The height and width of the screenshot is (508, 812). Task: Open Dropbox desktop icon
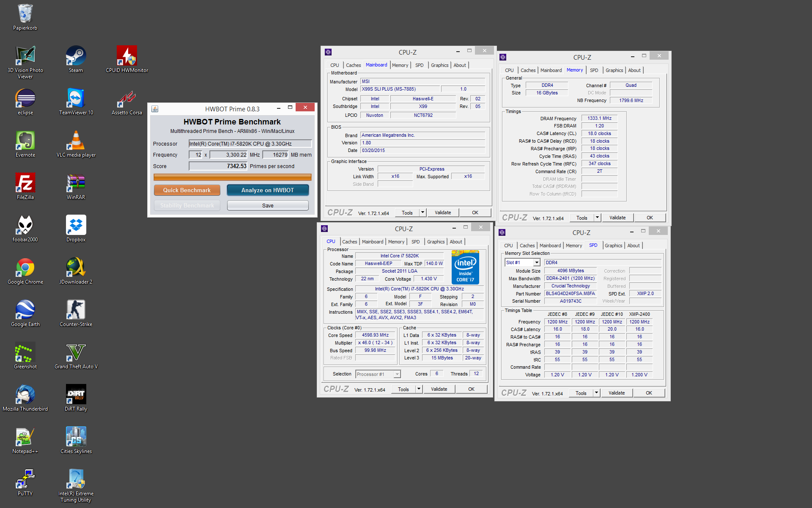[x=76, y=229]
